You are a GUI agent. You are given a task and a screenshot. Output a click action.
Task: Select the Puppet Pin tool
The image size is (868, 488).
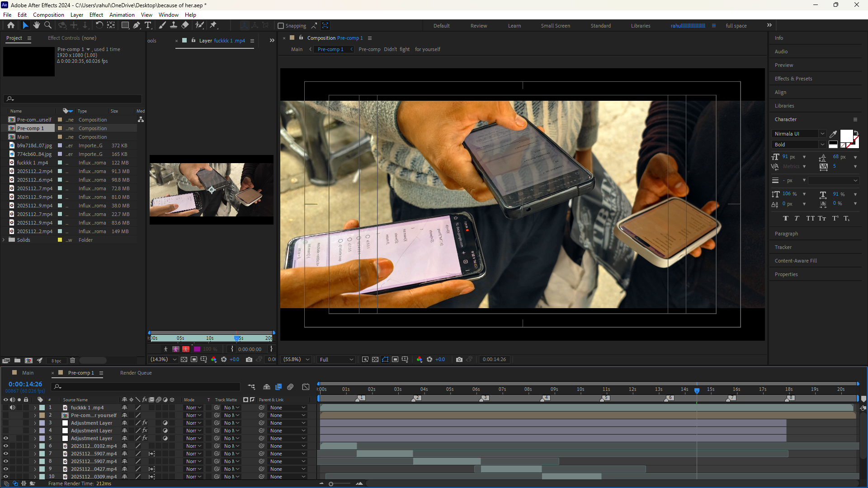213,25
